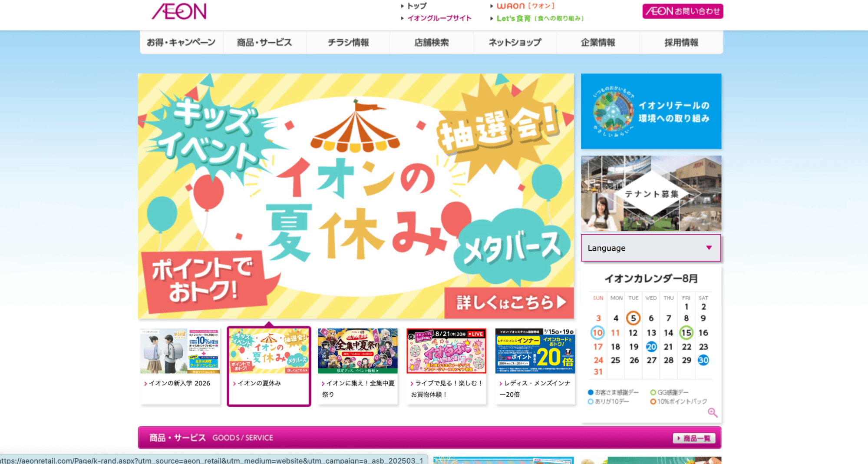The height and width of the screenshot is (464, 868).
Task: Open the ネットショップ menu
Action: [515, 43]
